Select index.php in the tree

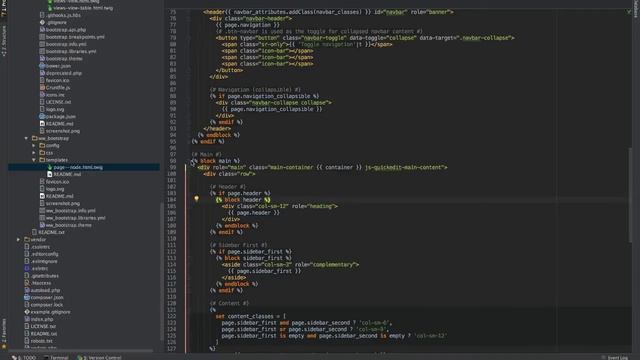42,319
